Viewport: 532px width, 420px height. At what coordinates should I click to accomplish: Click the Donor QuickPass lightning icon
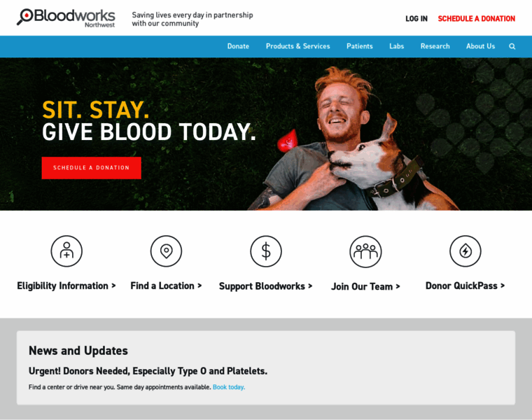pyautogui.click(x=465, y=251)
